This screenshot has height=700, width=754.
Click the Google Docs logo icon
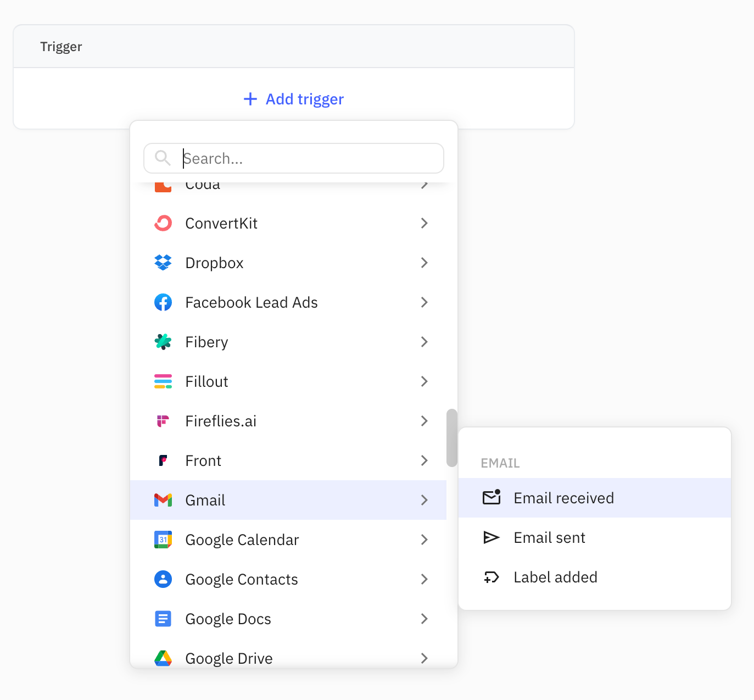click(163, 619)
